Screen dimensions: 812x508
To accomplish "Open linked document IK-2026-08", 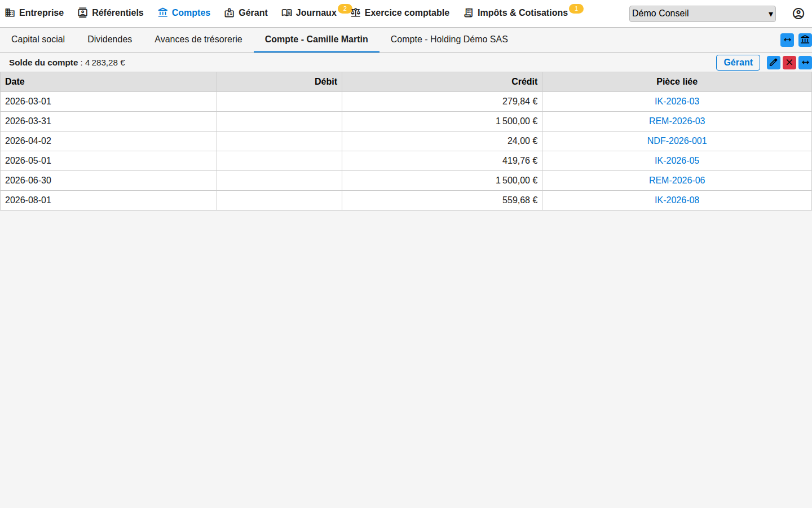I will pos(677,200).
